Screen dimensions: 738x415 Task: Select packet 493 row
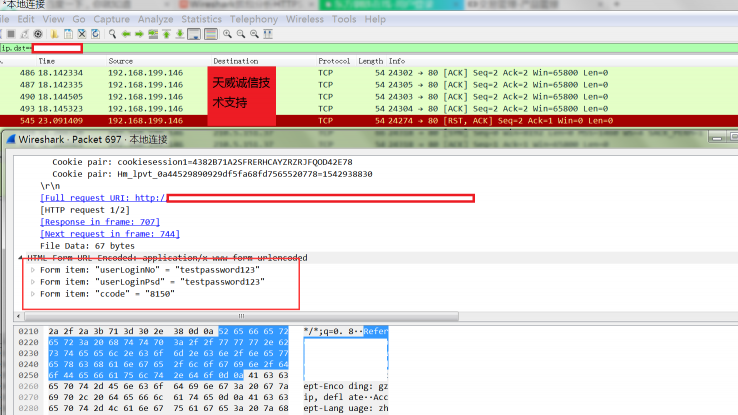click(x=369, y=109)
